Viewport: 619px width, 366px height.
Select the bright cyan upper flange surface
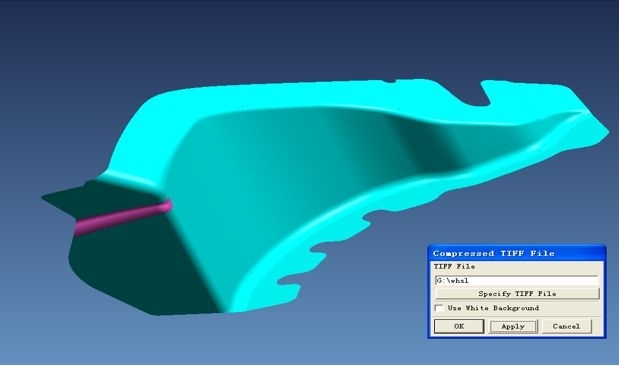pyautogui.click(x=276, y=95)
